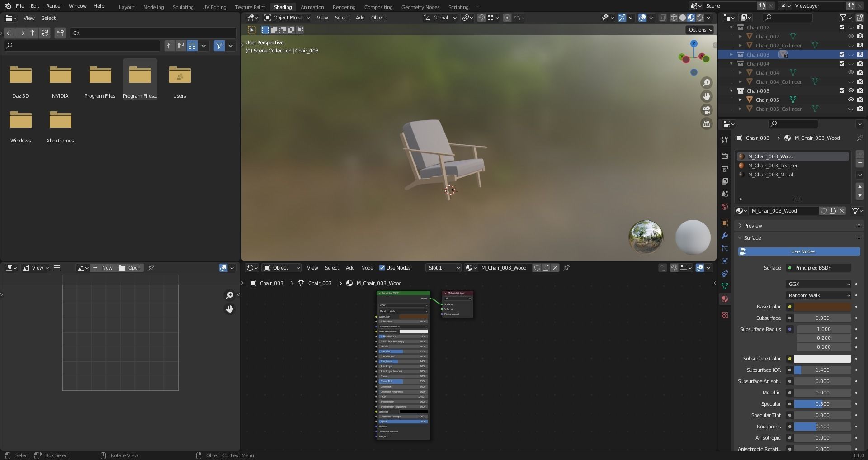This screenshot has height=460, width=868.
Task: Move material slot up with the arrow
Action: pyautogui.click(x=860, y=187)
